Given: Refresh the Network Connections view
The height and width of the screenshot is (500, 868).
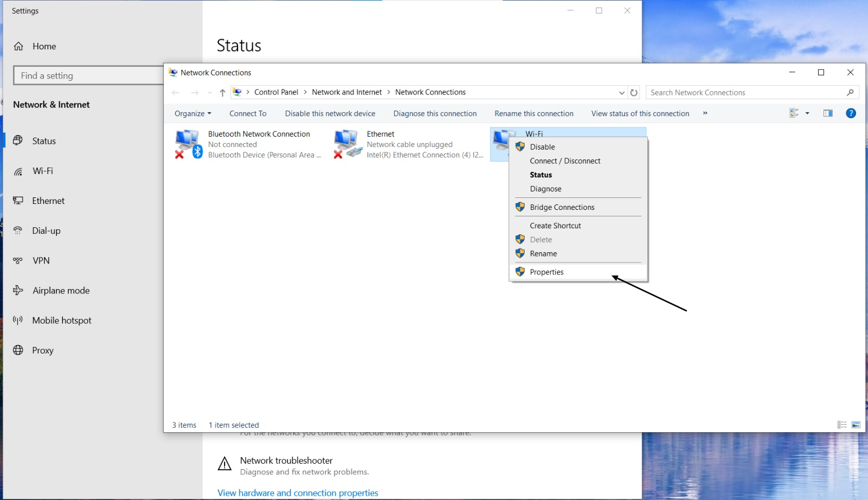Looking at the screenshot, I should 634,92.
